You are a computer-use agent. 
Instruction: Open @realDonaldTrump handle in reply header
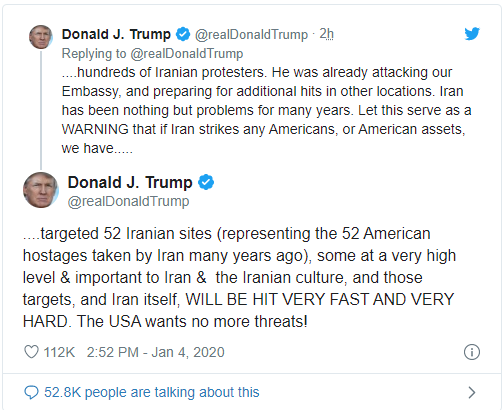point(251,34)
